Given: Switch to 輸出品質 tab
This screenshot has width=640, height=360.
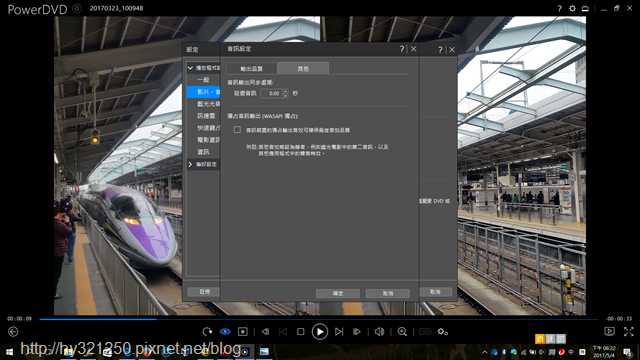Looking at the screenshot, I should click(x=252, y=69).
